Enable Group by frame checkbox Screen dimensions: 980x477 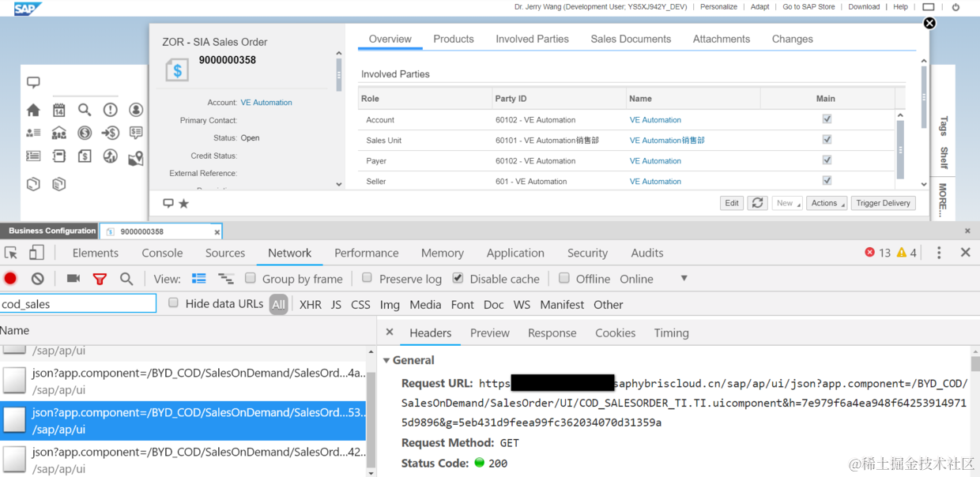[251, 278]
